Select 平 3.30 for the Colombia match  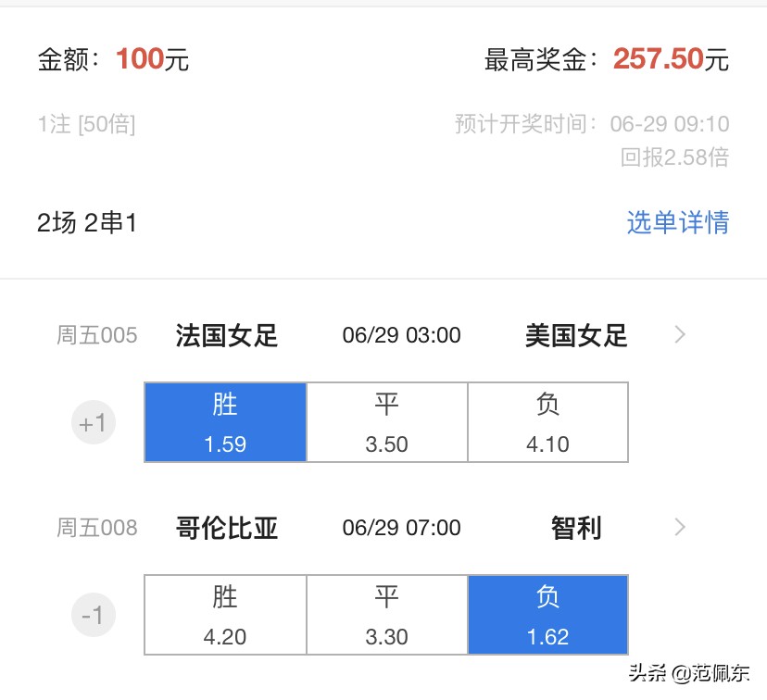pyautogui.click(x=386, y=615)
